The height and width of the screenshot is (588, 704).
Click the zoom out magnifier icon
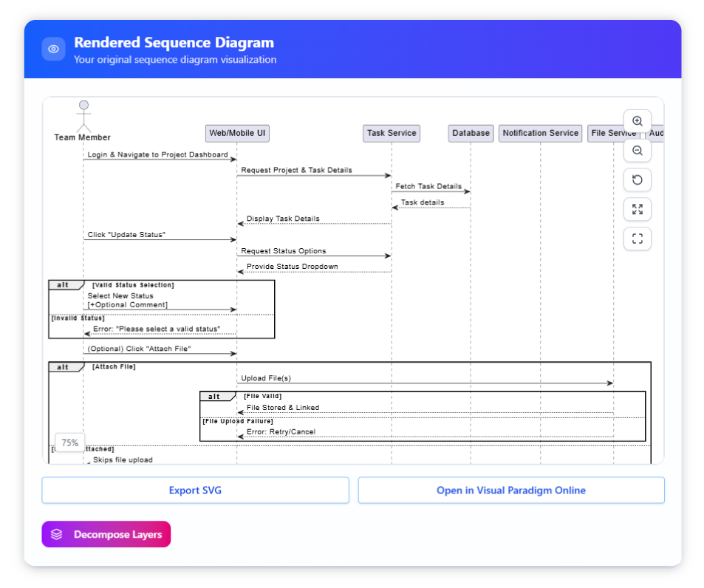[637, 151]
